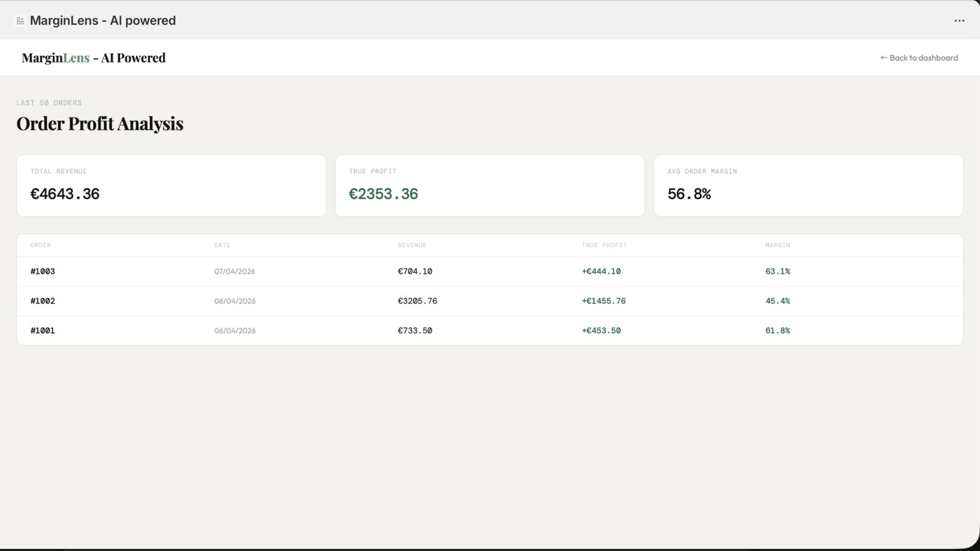Screen dimensions: 980x551
Task: Click the MarginLens app grid icon
Action: pos(20,20)
